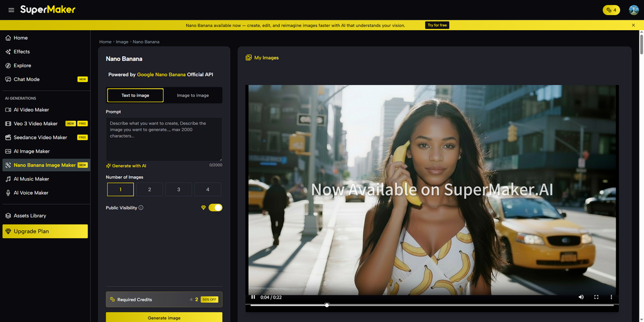Click the Veo 3 Video Maker film icon
Image resolution: width=644 pixels, height=322 pixels.
(x=8, y=124)
